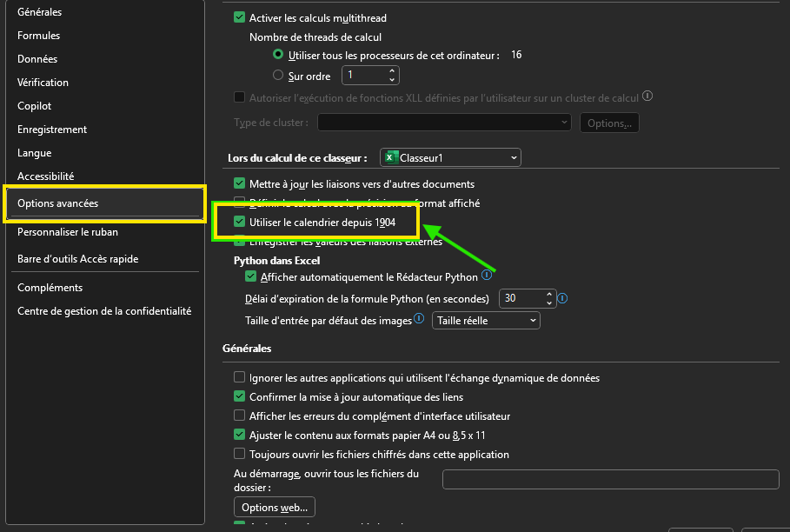Enable Ignorer les autres applications checkbox

(240, 378)
